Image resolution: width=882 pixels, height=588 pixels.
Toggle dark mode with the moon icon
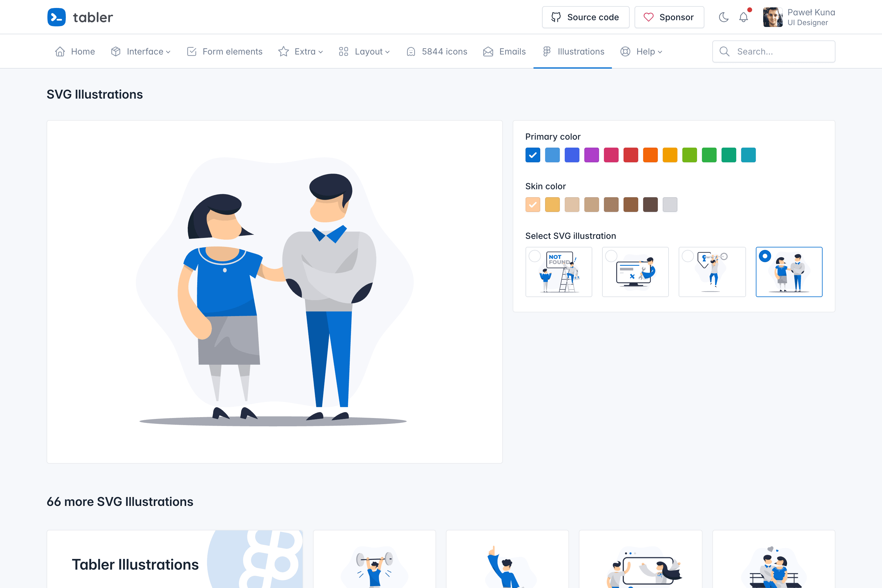coord(723,17)
